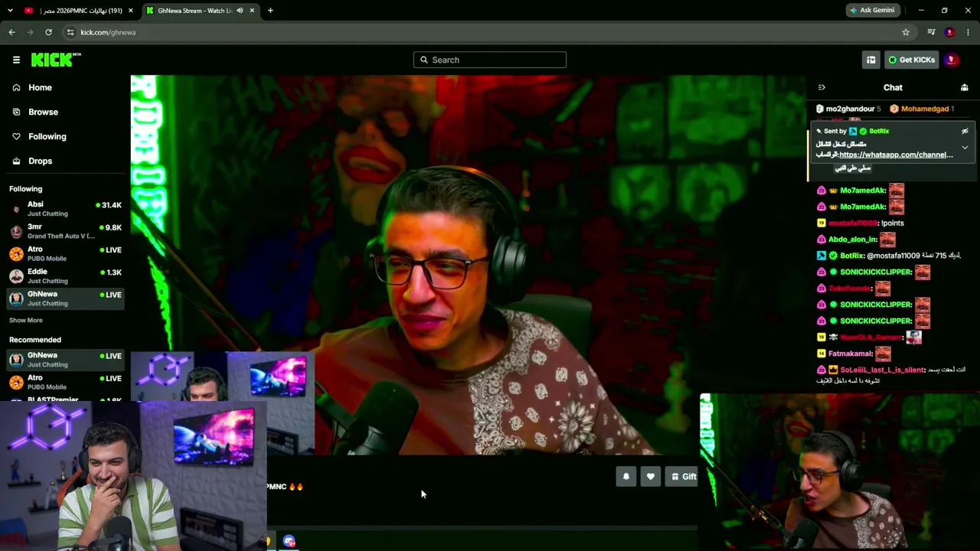Click SoLeiiiL_last_L_is_silent username in chat
The height and width of the screenshot is (551, 980).
click(882, 370)
